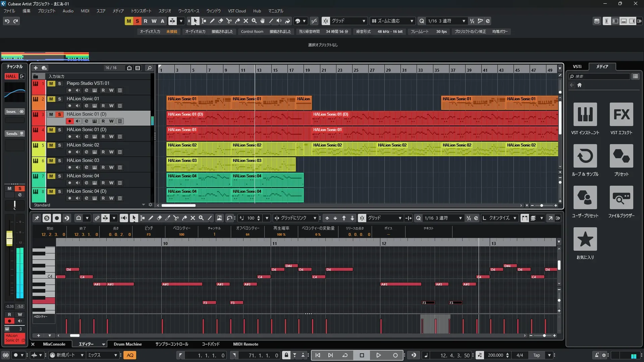Viewport: 644px width, 362px height.
Task: Click the channel volume fader handle
Action: pos(9,238)
